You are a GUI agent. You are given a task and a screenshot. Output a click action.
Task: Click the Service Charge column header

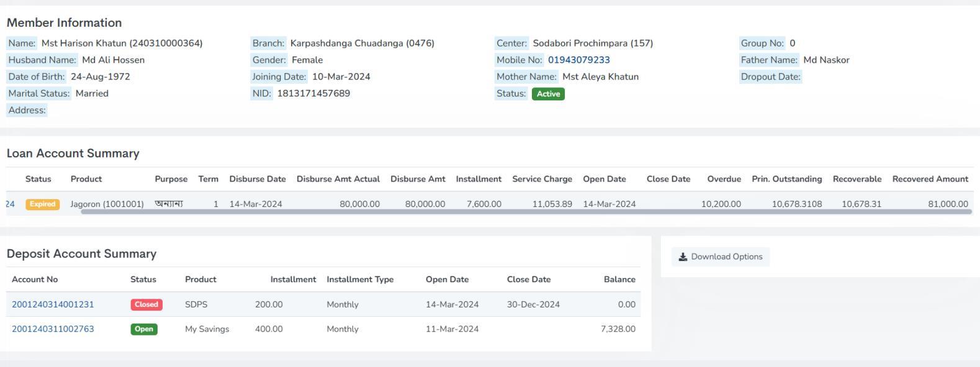(542, 179)
